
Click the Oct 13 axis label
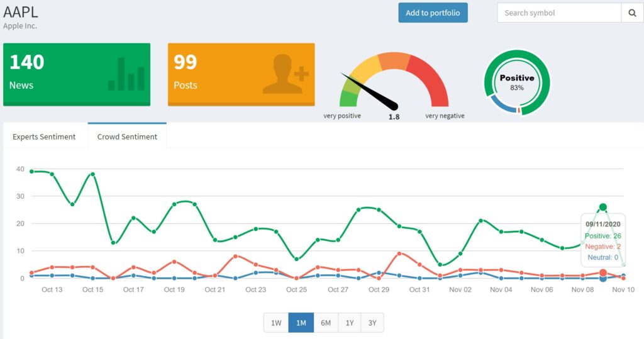tap(52, 289)
